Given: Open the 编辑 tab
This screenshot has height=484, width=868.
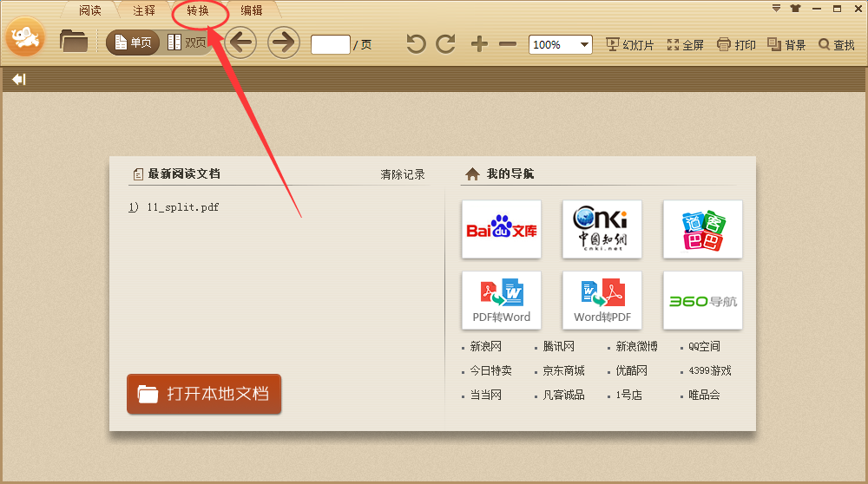Looking at the screenshot, I should [x=252, y=10].
